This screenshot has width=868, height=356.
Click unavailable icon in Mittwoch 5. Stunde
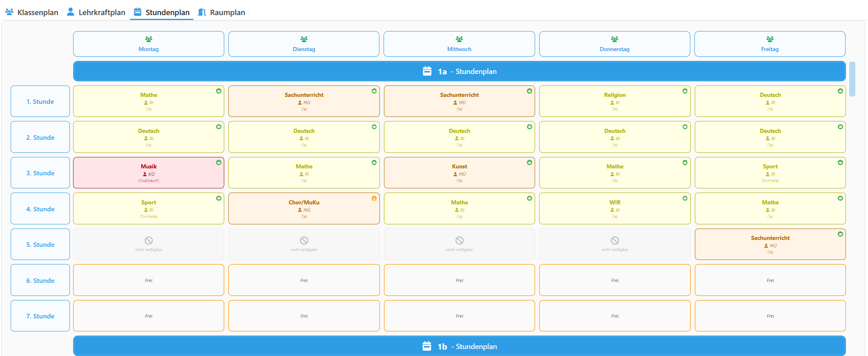(460, 240)
